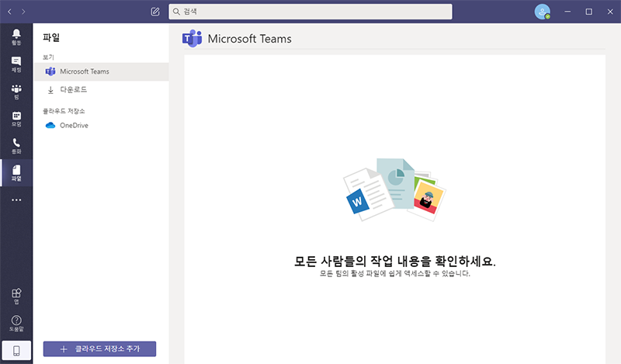This screenshot has height=364, width=621.
Task: Click the 클라우드 저장소 section label
Action: click(64, 111)
